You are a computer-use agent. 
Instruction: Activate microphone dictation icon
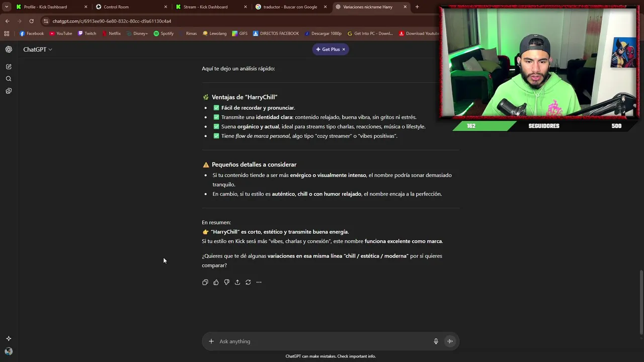click(436, 341)
